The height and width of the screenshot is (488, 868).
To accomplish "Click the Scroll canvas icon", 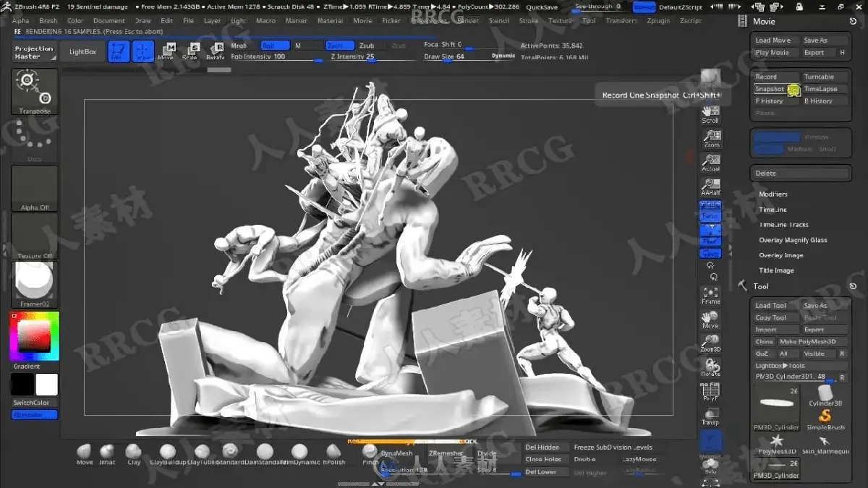I will 710,113.
